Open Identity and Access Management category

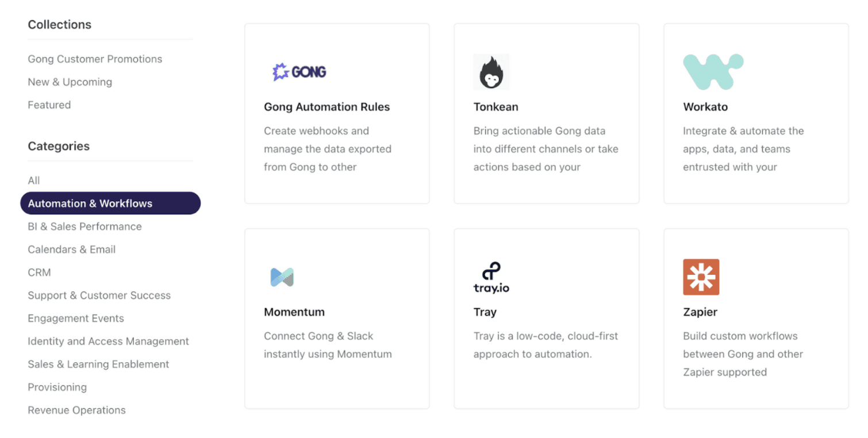108,341
